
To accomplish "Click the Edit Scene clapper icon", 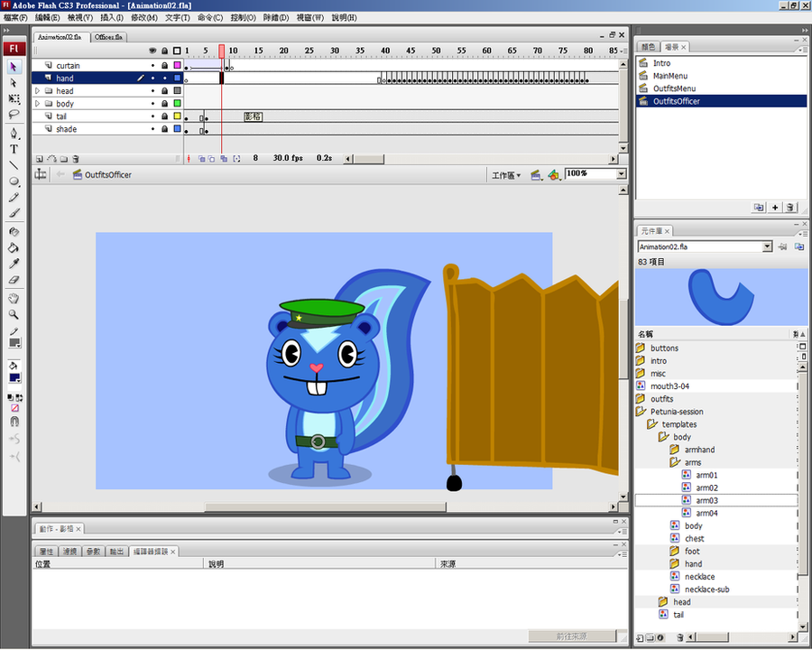I will pyautogui.click(x=536, y=175).
